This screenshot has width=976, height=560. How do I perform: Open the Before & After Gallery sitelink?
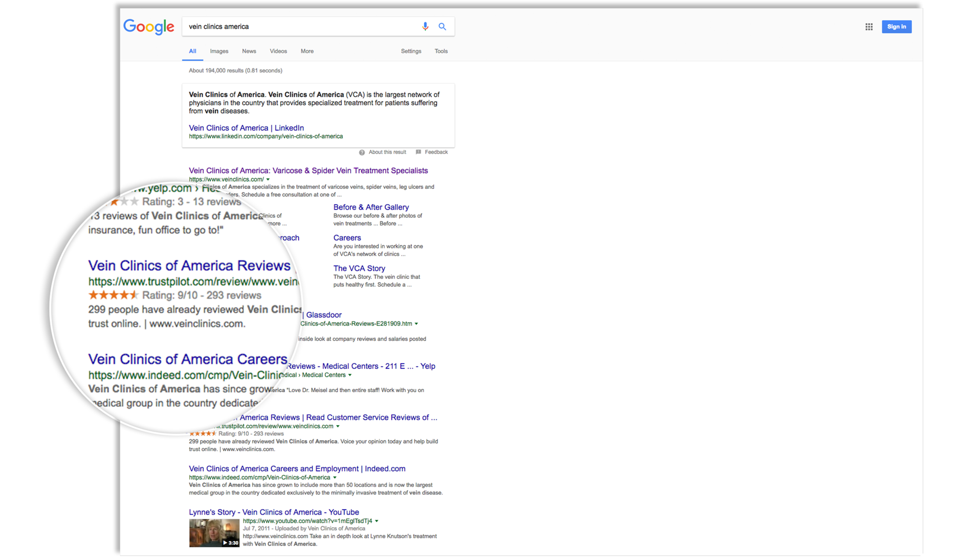click(x=371, y=207)
